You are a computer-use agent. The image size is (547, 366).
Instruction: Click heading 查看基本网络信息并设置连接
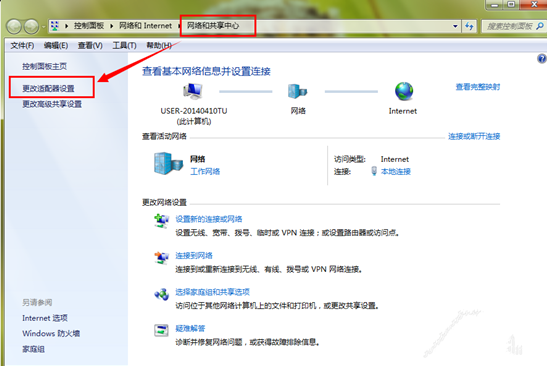click(206, 72)
